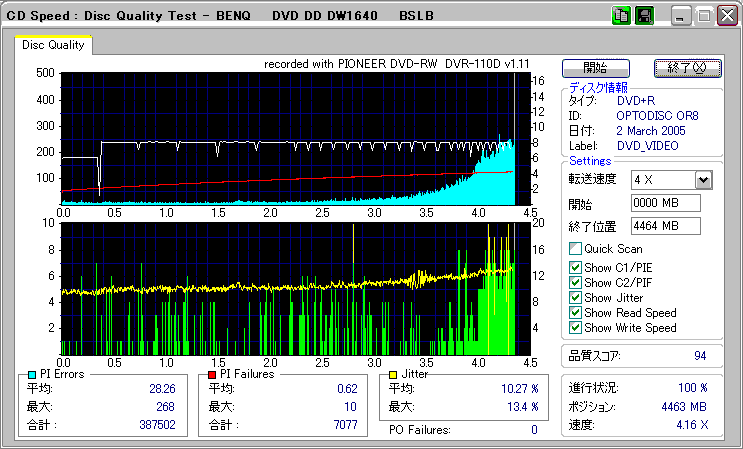743x449 pixels.
Task: Switch to the Disc Quality tab
Action: click(54, 45)
